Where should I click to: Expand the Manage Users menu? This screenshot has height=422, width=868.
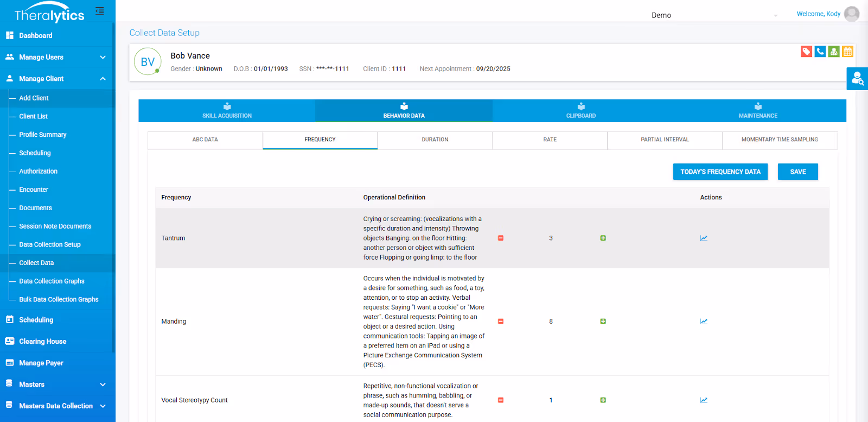(58, 57)
